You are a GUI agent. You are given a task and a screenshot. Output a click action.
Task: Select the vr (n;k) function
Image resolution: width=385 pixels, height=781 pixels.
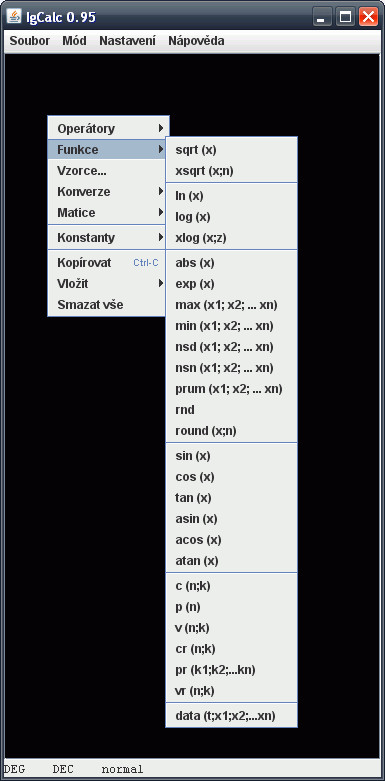coord(232,690)
